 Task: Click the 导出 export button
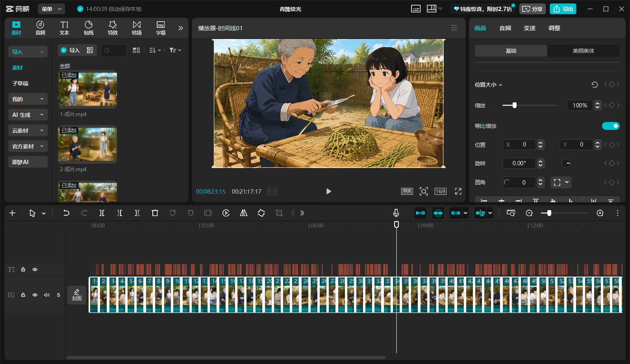563,9
